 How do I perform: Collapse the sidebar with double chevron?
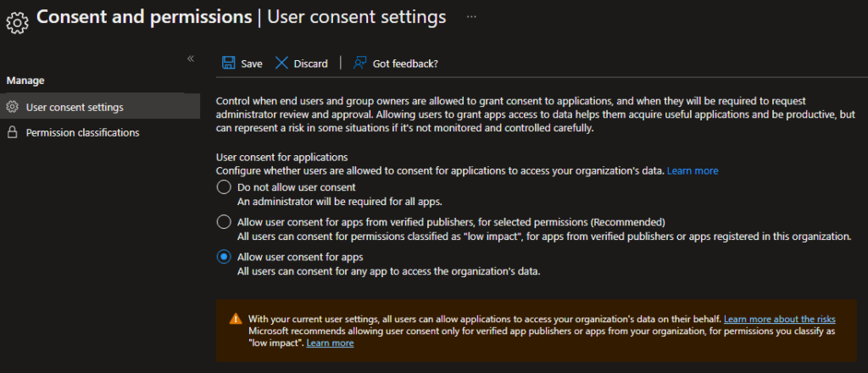point(191,58)
